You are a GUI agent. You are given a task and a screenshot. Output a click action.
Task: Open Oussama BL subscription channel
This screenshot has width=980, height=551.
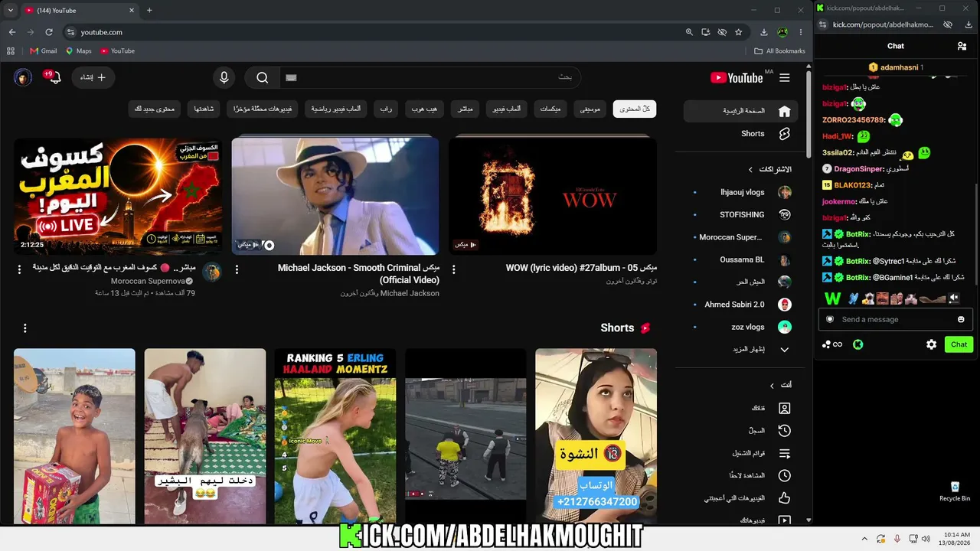tap(742, 260)
